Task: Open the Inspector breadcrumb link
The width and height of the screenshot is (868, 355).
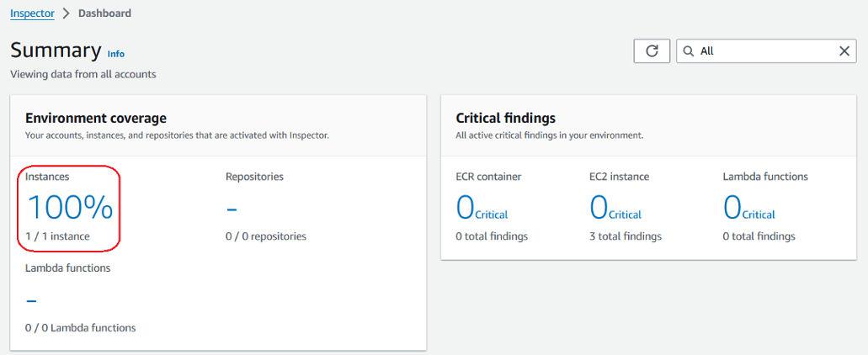Action: 32,13
